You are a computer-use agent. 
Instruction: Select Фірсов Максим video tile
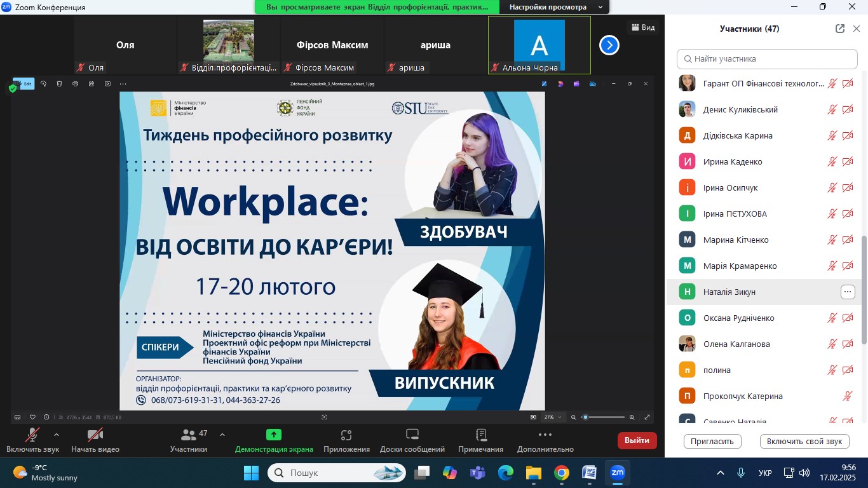[332, 45]
